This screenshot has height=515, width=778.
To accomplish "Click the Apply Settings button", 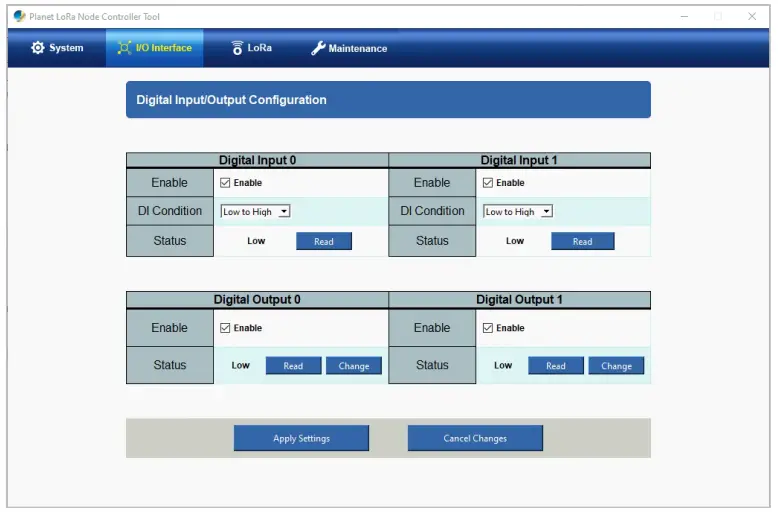I will click(x=301, y=438).
